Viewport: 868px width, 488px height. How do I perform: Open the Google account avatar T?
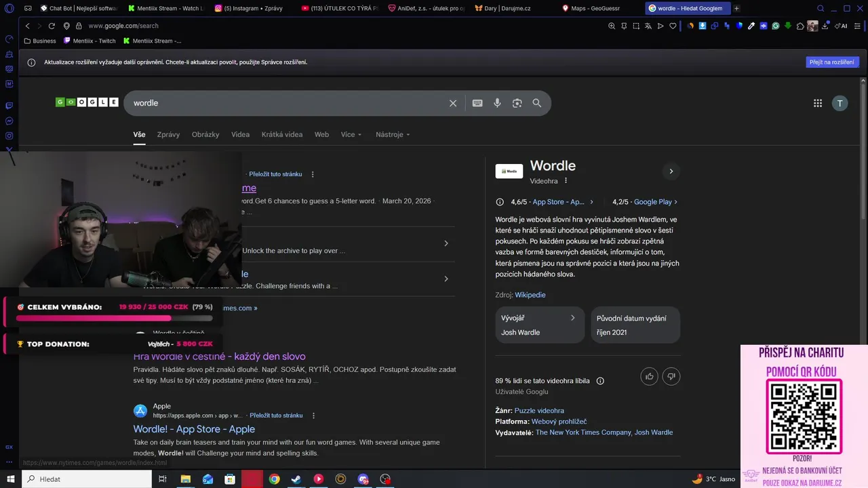tap(840, 103)
